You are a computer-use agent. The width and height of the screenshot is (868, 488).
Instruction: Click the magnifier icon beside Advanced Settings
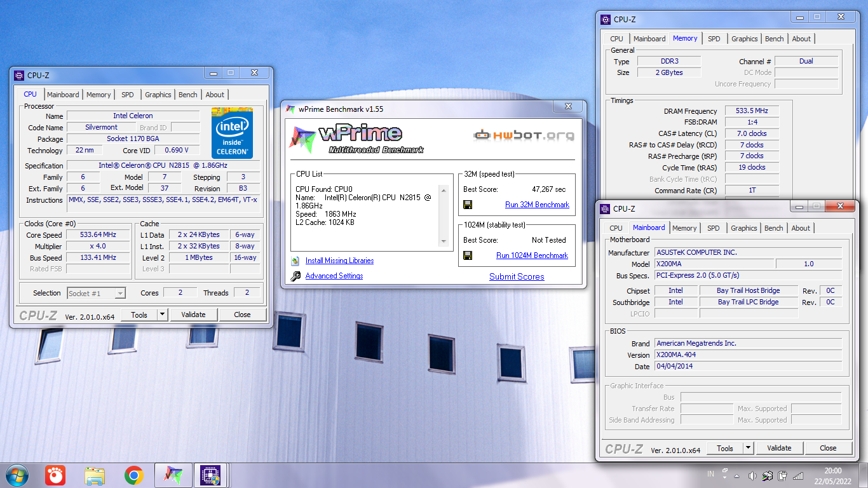coord(295,276)
